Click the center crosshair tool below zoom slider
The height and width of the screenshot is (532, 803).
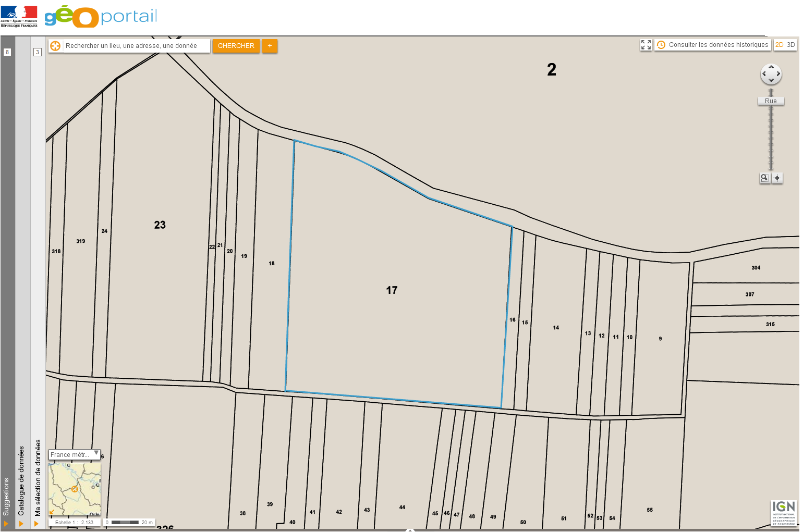[x=777, y=178]
